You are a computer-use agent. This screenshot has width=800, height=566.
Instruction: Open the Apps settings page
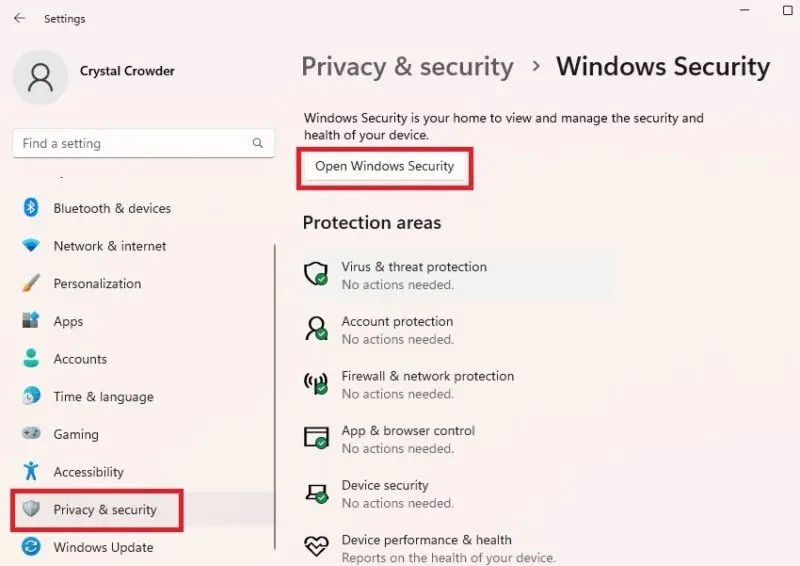68,321
